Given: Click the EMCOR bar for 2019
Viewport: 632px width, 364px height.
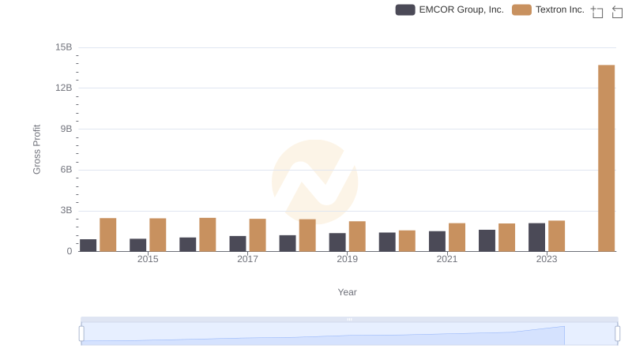Looking at the screenshot, I should [337, 242].
